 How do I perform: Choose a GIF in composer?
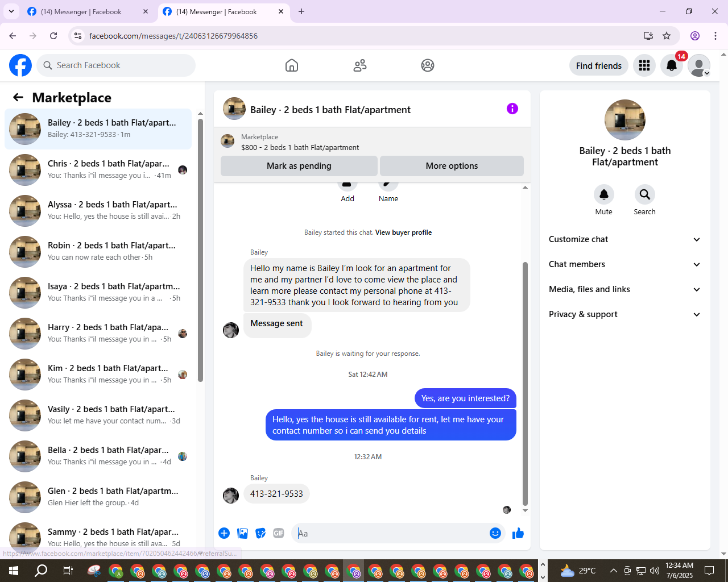tap(279, 533)
